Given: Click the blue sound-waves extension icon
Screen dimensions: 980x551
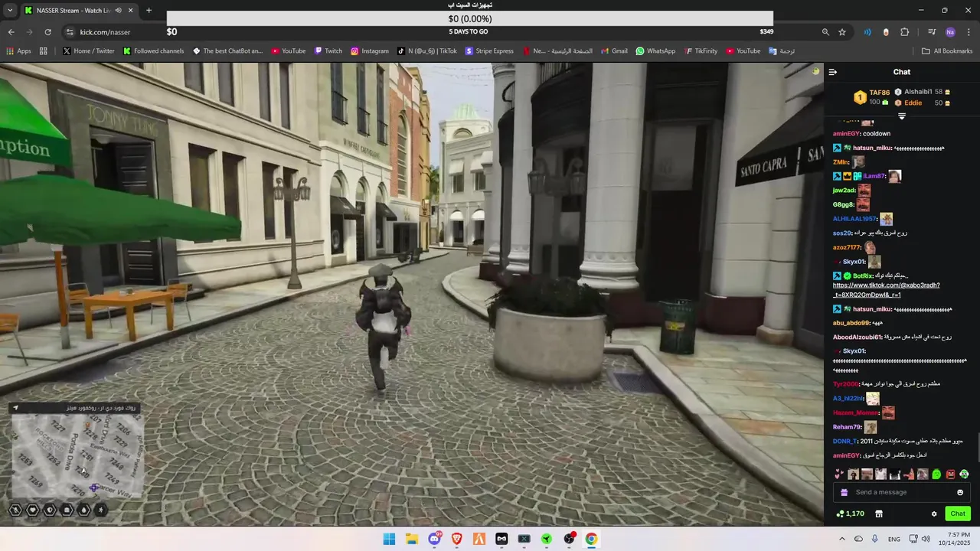Looking at the screenshot, I should (x=867, y=32).
